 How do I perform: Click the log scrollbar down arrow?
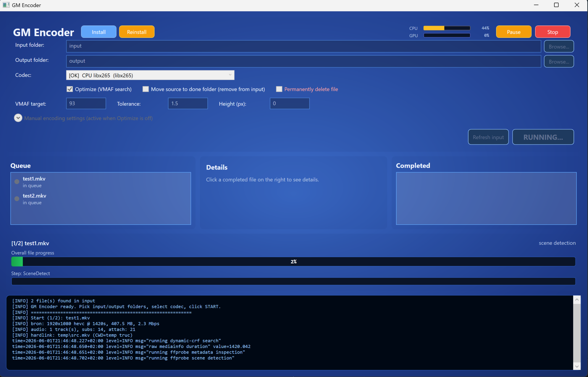point(577,366)
